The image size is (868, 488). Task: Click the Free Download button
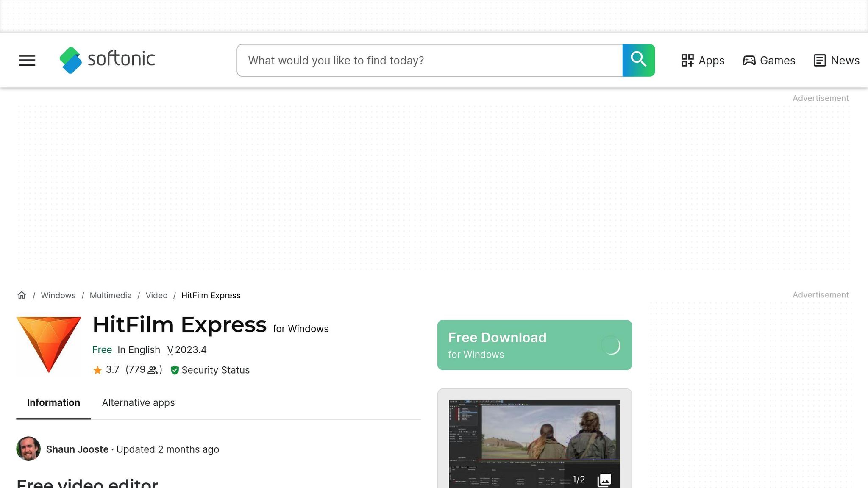point(534,345)
